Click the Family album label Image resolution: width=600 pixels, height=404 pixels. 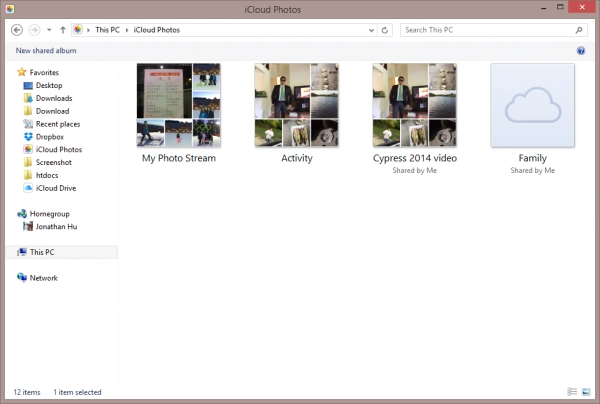(x=533, y=158)
